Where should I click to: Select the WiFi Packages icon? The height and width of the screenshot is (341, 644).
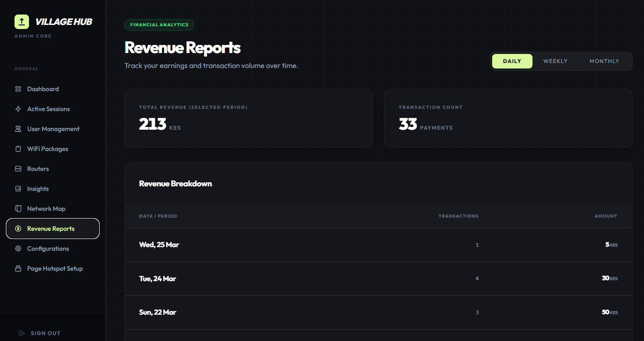click(18, 149)
